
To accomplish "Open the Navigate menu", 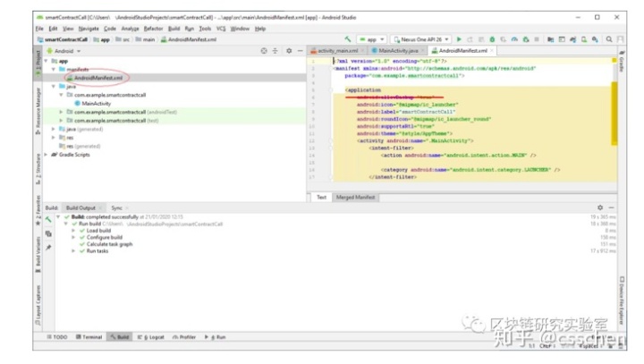I will click(89, 29).
